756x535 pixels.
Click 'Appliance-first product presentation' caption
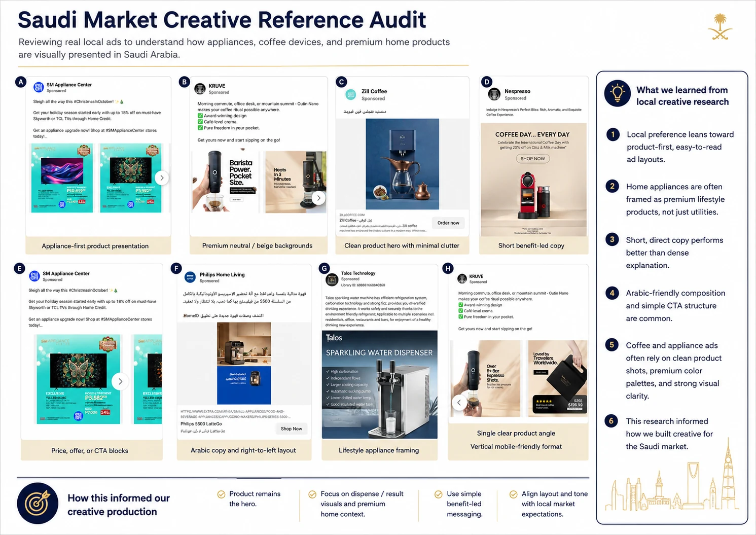(95, 246)
